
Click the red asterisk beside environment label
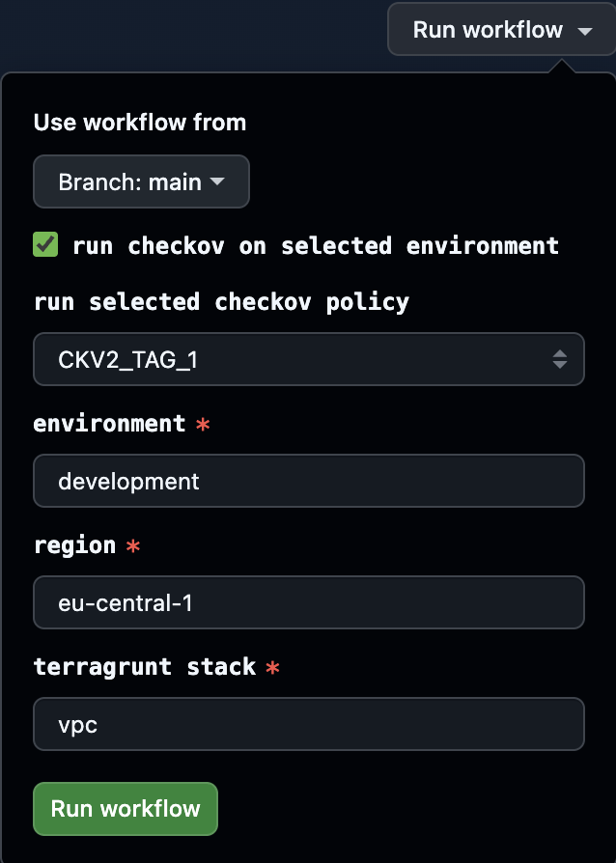(202, 424)
